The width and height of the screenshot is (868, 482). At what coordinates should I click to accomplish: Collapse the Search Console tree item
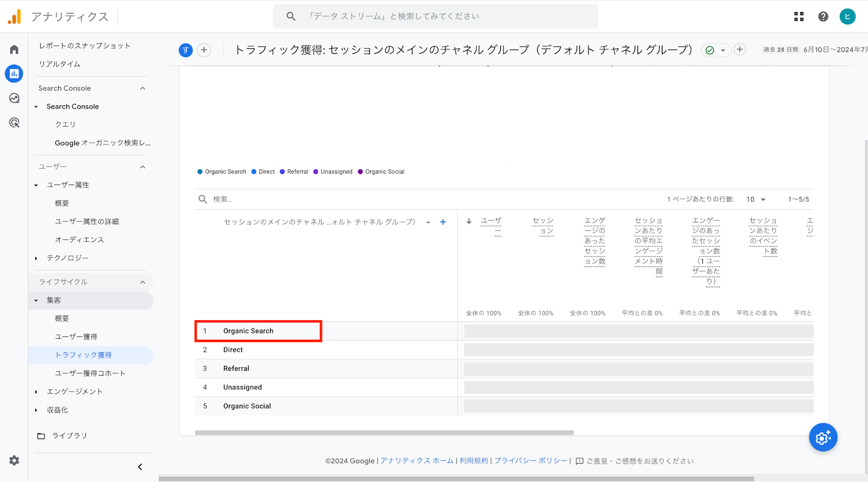pos(36,107)
